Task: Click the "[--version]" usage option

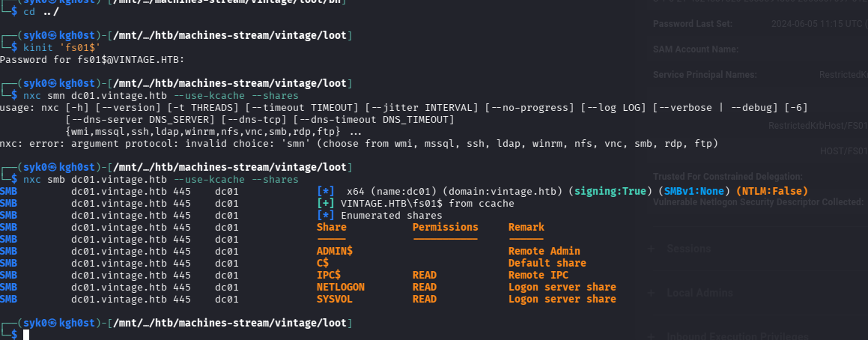Action: click(120, 107)
